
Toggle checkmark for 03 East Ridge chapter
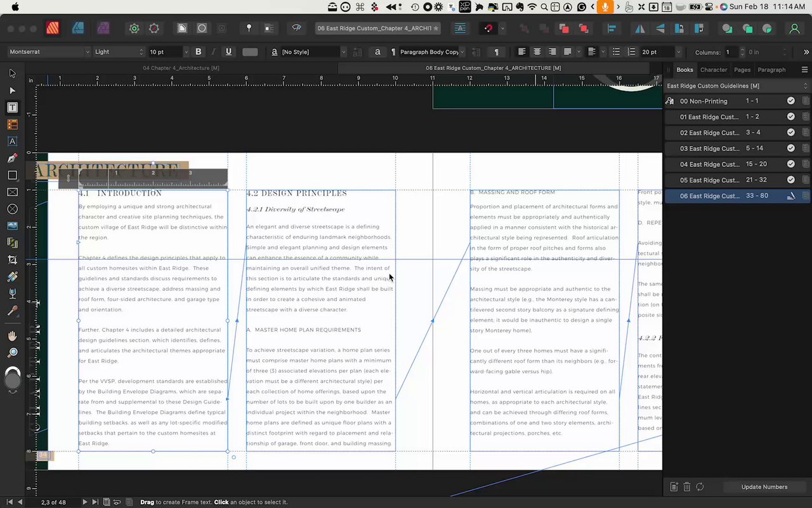click(790, 148)
